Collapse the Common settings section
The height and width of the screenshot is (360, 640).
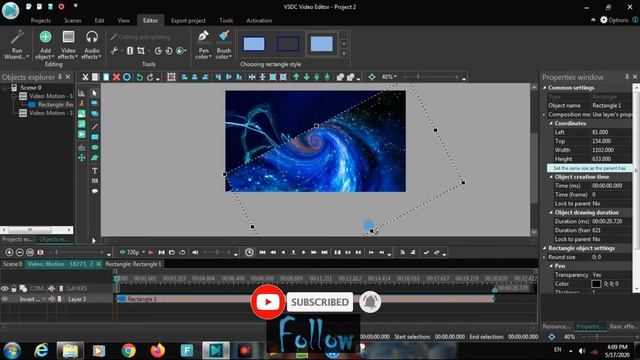(x=544, y=88)
